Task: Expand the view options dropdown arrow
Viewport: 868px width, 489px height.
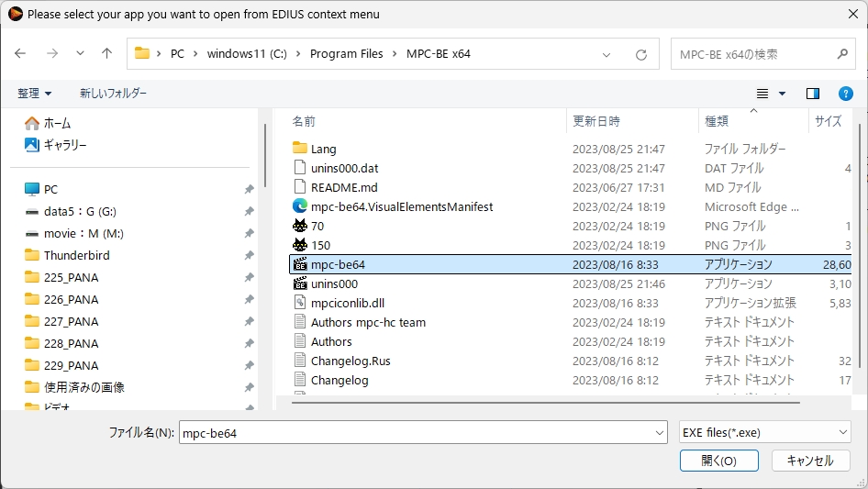Action: click(x=782, y=94)
